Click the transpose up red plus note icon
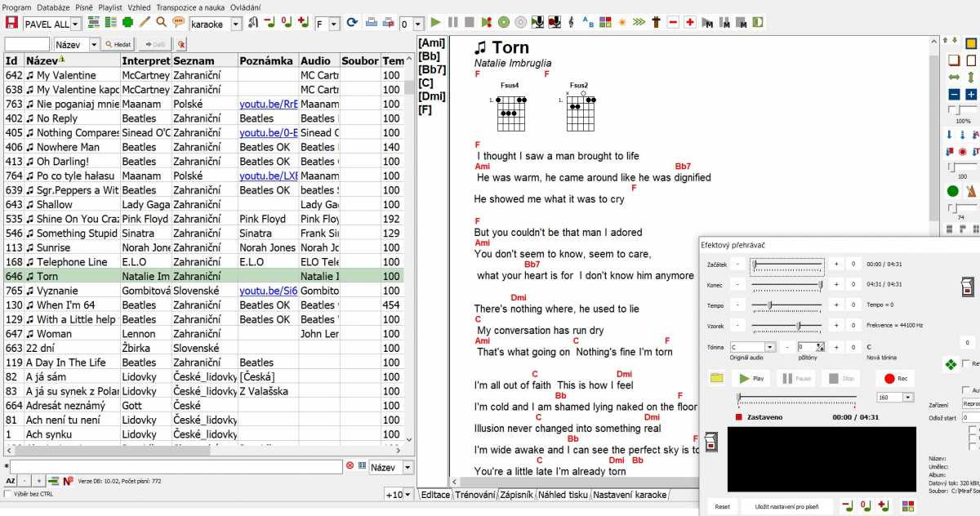 coord(303,23)
